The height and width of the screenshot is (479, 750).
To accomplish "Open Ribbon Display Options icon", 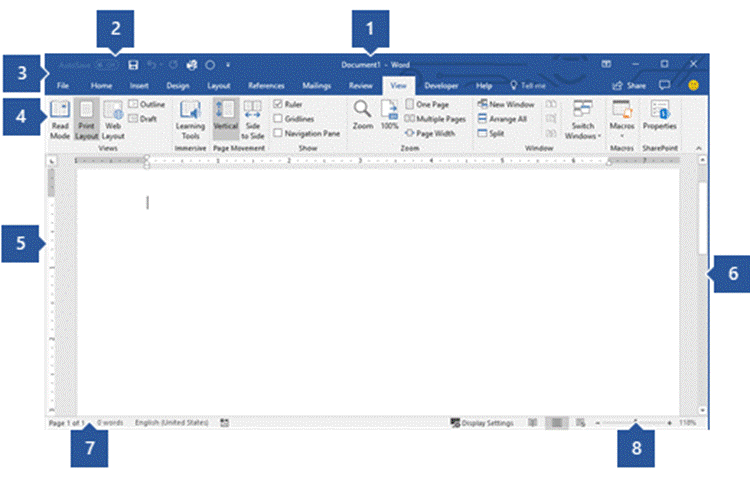I will tap(607, 64).
